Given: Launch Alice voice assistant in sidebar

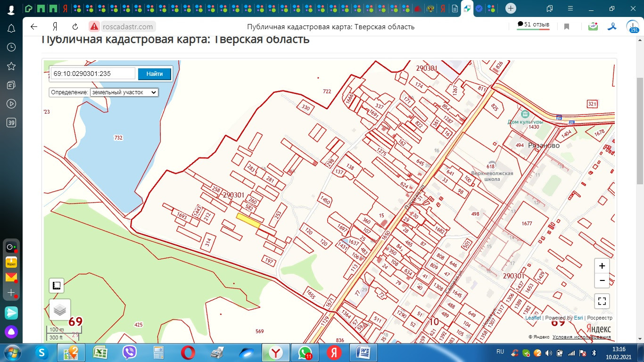Looking at the screenshot, I should [x=11, y=332].
